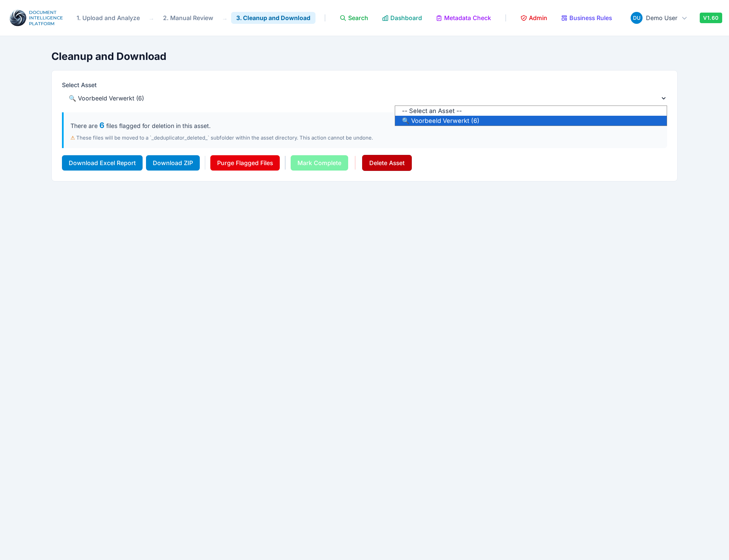
Task: Click the Select Asset dropdown arrow
Action: click(x=663, y=98)
